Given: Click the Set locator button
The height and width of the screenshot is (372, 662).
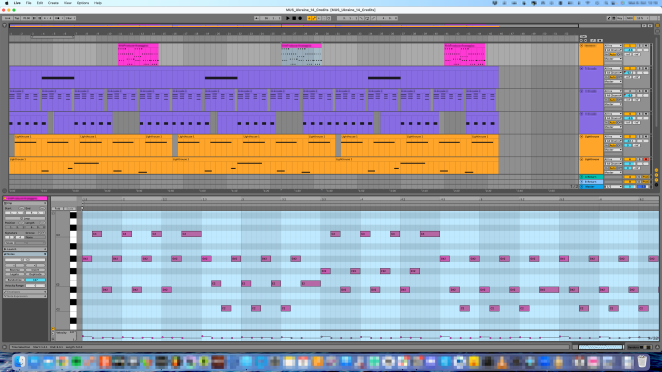Looking at the screenshot, I should (583, 37).
